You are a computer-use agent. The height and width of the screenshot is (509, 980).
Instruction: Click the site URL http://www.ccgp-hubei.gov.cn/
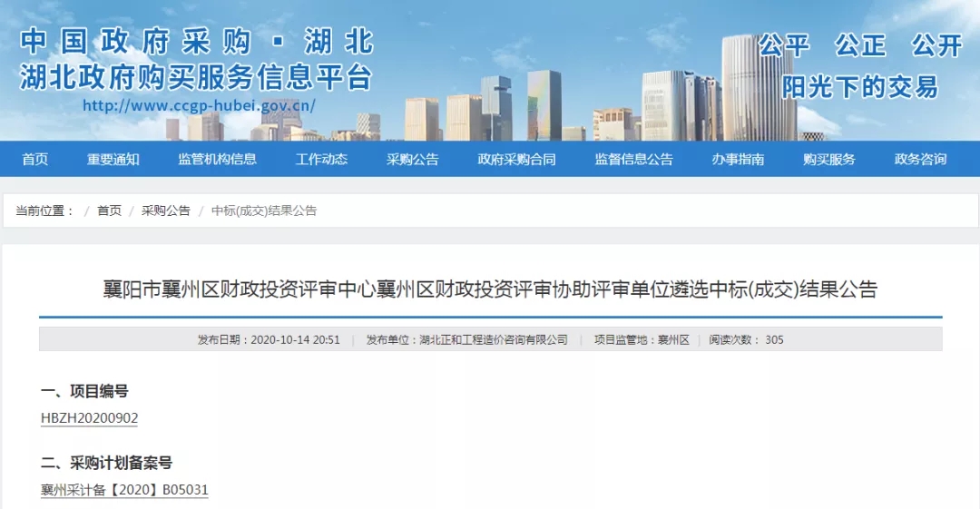199,105
